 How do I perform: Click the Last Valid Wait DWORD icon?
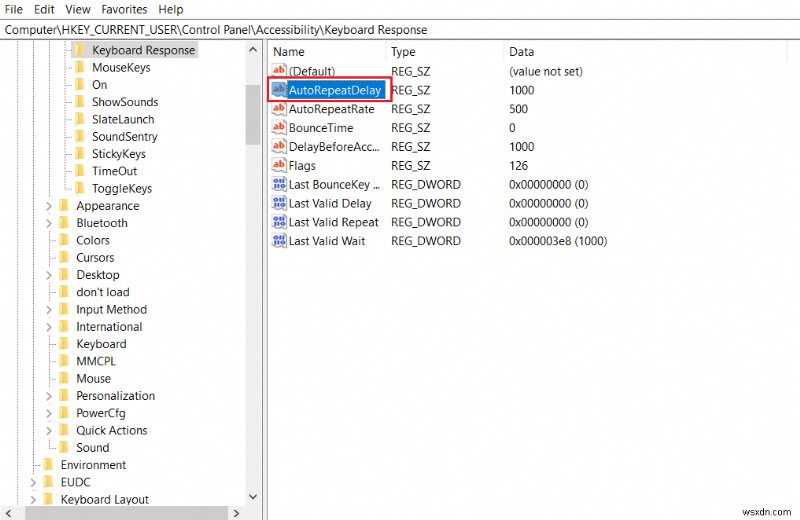(x=279, y=241)
